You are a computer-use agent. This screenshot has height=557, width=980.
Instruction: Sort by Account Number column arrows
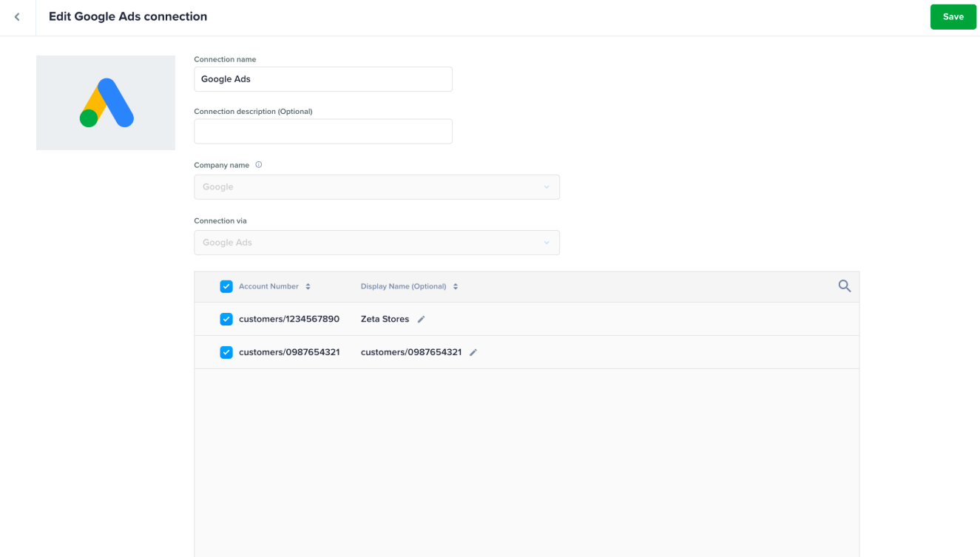pos(308,287)
